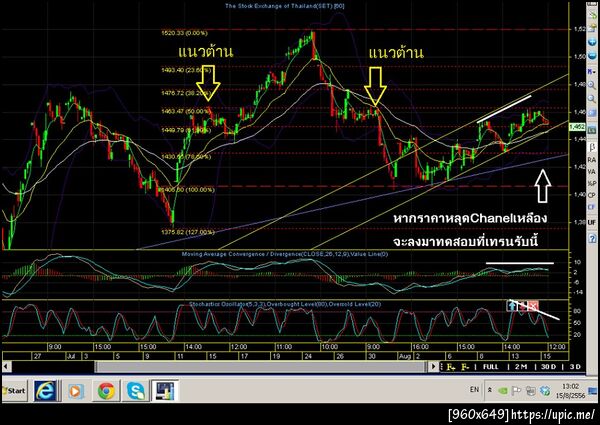The width and height of the screenshot is (600, 425).
Task: Click the network tray icon
Action: pos(530,391)
